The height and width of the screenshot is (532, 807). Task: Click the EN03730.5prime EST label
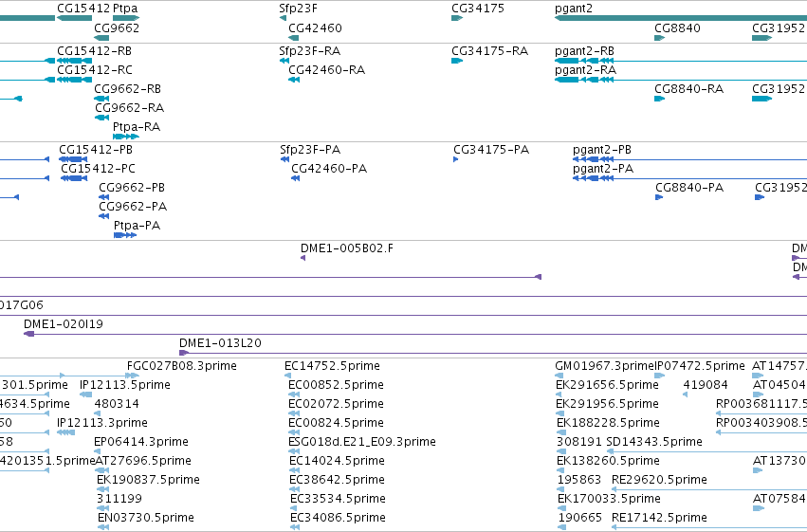pyautogui.click(x=146, y=518)
